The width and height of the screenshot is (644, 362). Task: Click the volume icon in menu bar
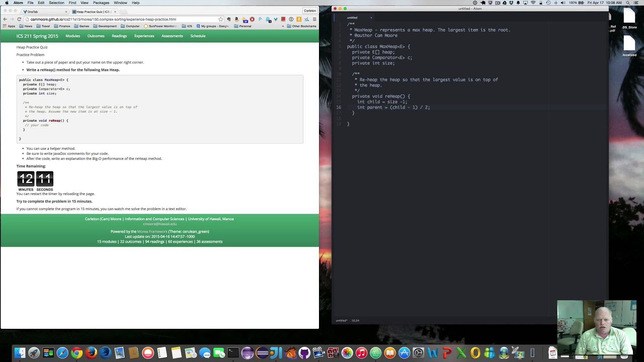(563, 3)
